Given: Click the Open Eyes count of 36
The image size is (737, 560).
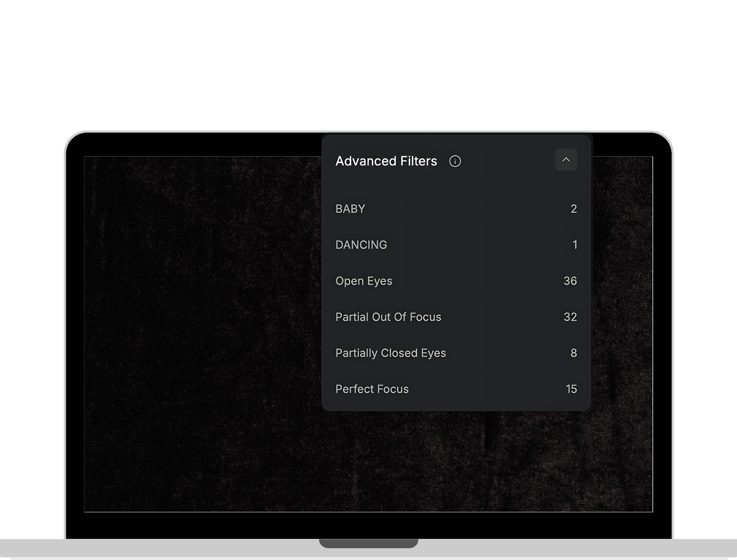Looking at the screenshot, I should tap(570, 281).
